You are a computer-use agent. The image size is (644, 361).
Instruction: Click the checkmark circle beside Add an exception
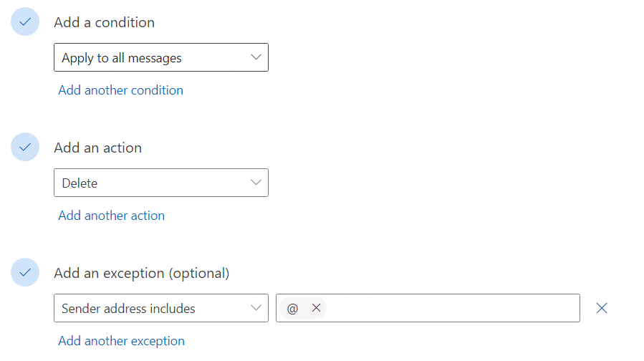(25, 272)
